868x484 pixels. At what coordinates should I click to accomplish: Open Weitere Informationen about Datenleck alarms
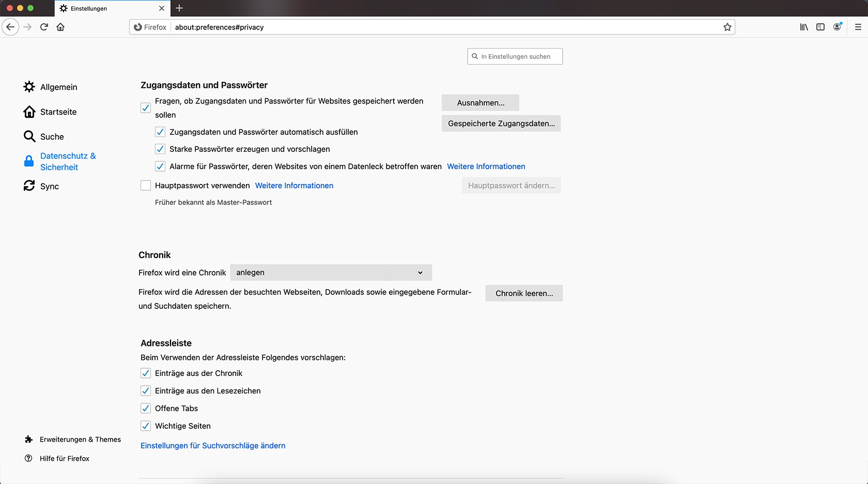(486, 167)
